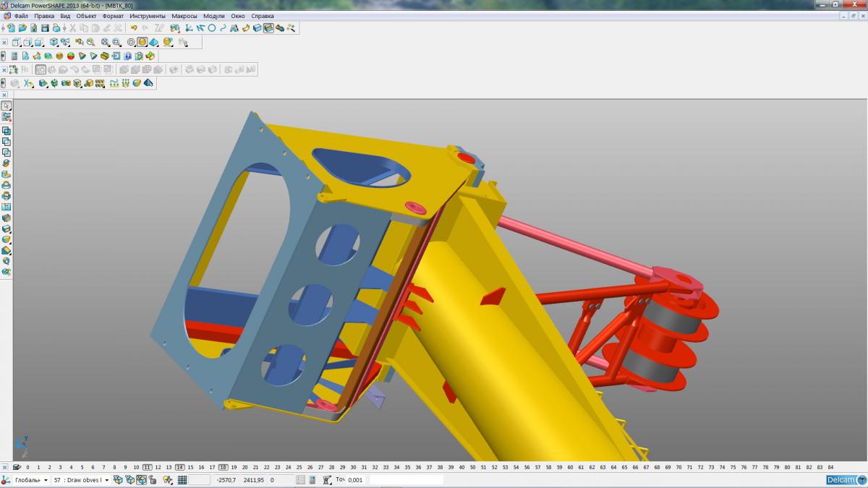Toggle level 18 visibility
868x488 pixels.
[223, 467]
